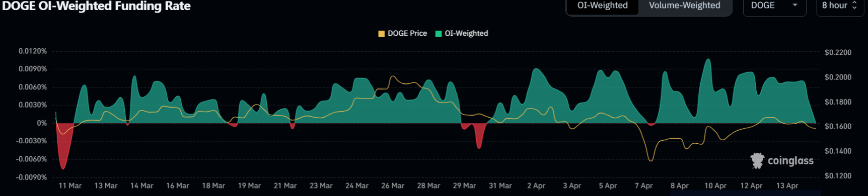Click the coinglass logo icon
The width and height of the screenshot is (868, 196).
point(757,160)
